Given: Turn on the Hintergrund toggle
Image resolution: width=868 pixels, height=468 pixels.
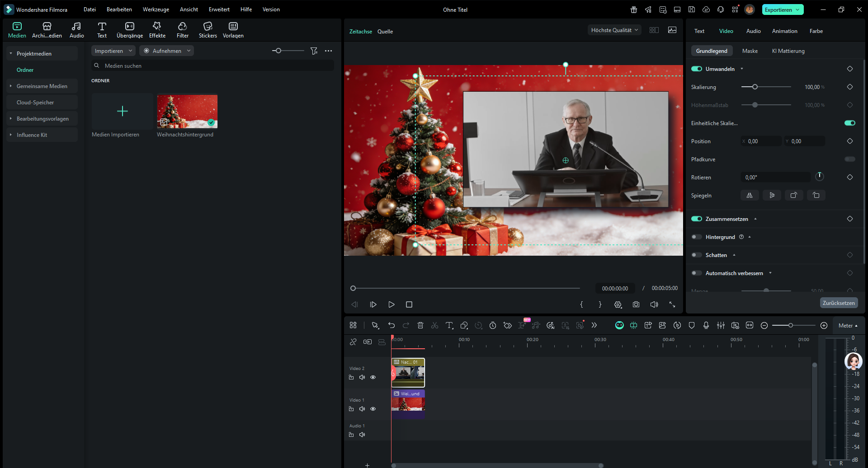Looking at the screenshot, I should 696,237.
